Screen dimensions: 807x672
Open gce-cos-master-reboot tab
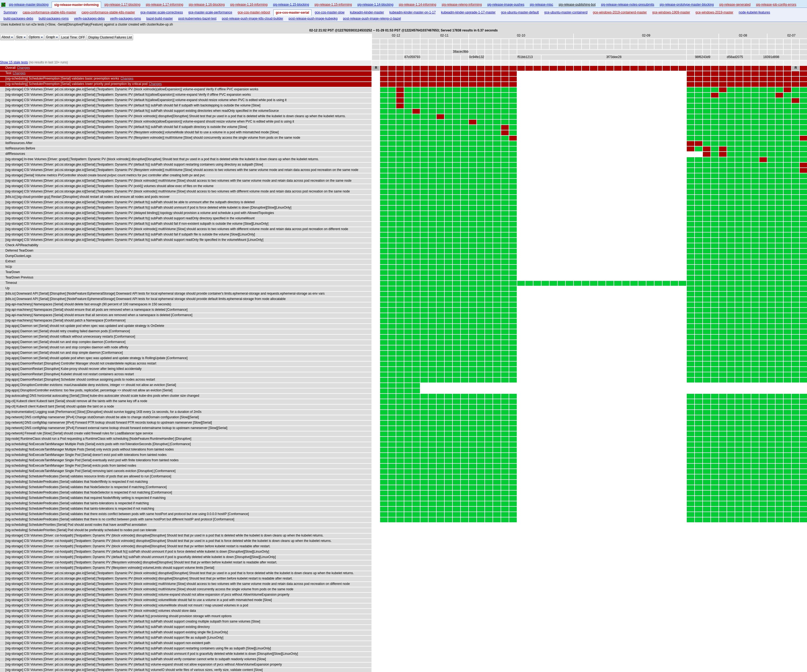[254, 12]
